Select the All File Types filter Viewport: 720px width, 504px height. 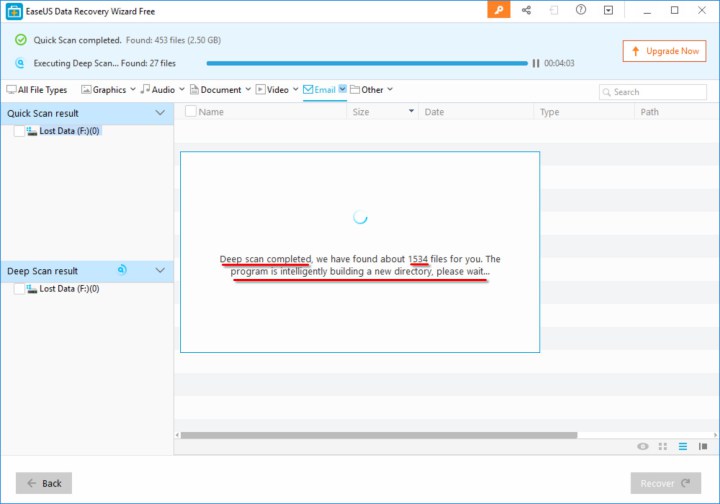[37, 90]
